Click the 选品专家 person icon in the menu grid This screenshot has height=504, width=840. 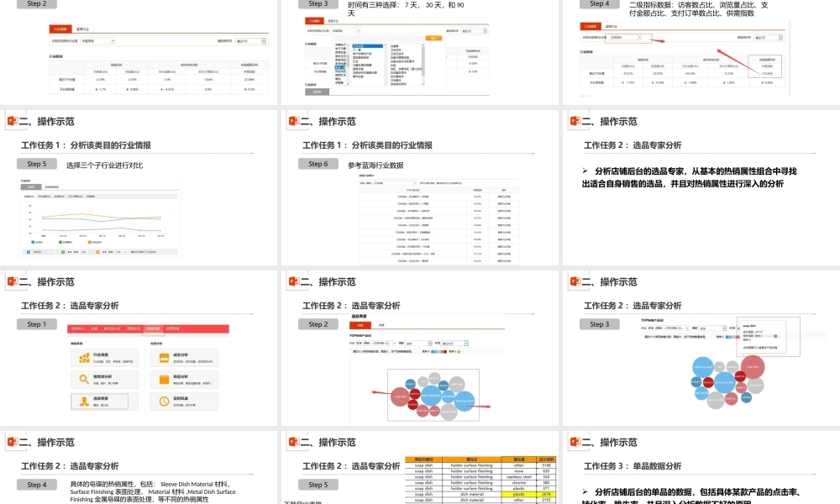pos(82,401)
